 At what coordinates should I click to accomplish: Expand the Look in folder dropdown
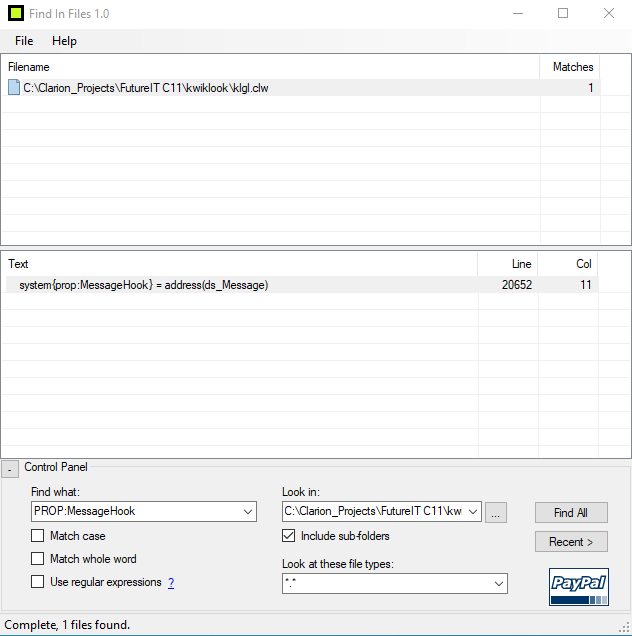click(473, 512)
